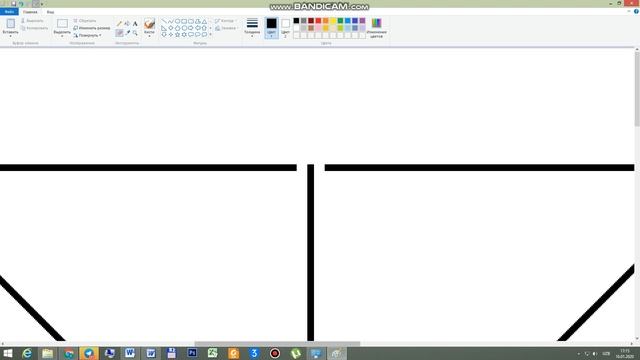Choose the Five-point star shape
Image resolution: width=640 pixels, height=360 pixels.
[x=178, y=35]
